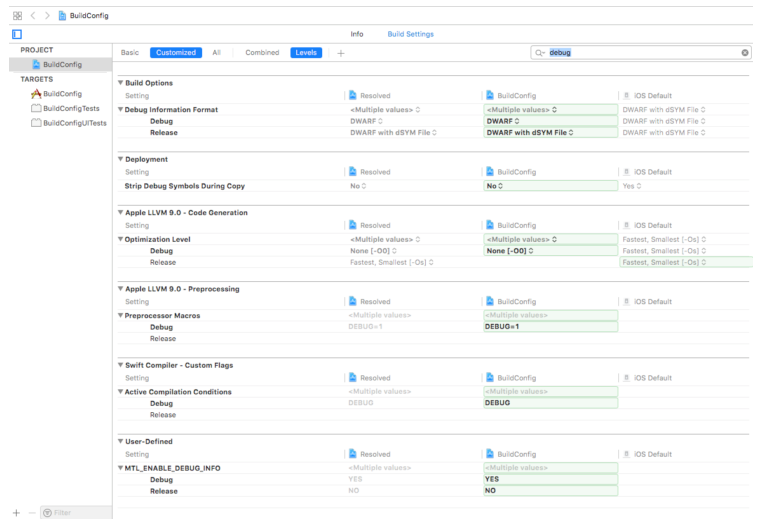Add a new target with plus icon
Screen dimensions: 766x523
[17, 513]
